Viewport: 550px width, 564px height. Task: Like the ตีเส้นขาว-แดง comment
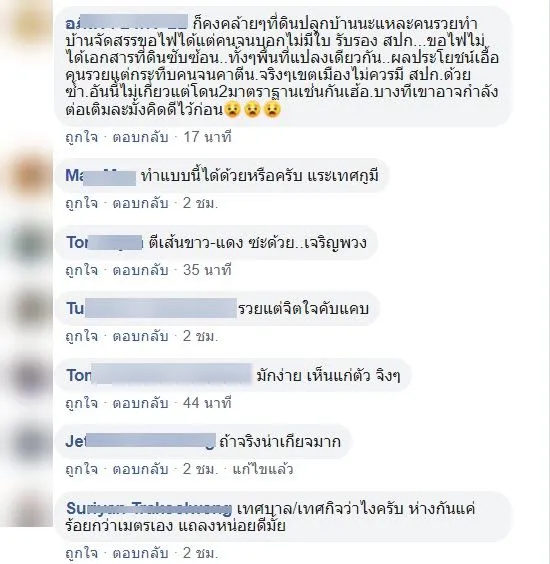click(82, 270)
